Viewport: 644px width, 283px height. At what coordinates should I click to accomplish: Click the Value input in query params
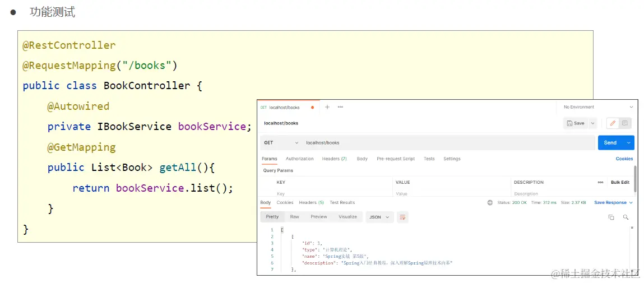click(452, 194)
